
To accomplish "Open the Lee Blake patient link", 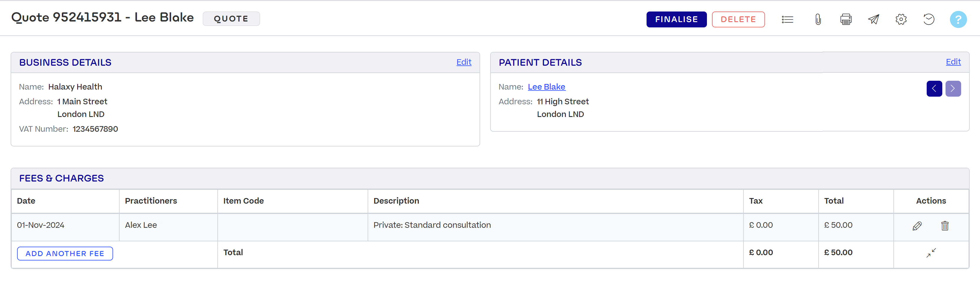I will 546,87.
